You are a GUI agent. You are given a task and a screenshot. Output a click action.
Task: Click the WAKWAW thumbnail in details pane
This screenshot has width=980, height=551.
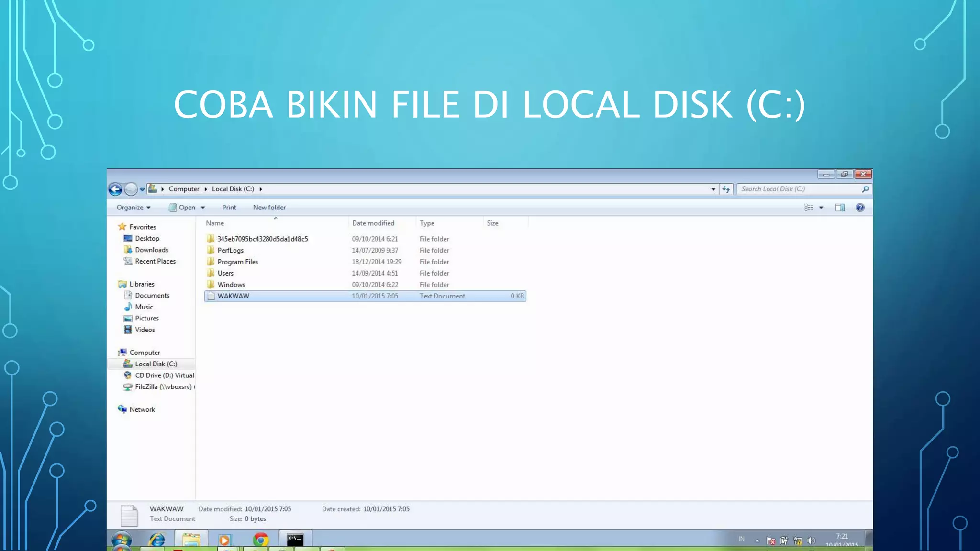tap(129, 515)
